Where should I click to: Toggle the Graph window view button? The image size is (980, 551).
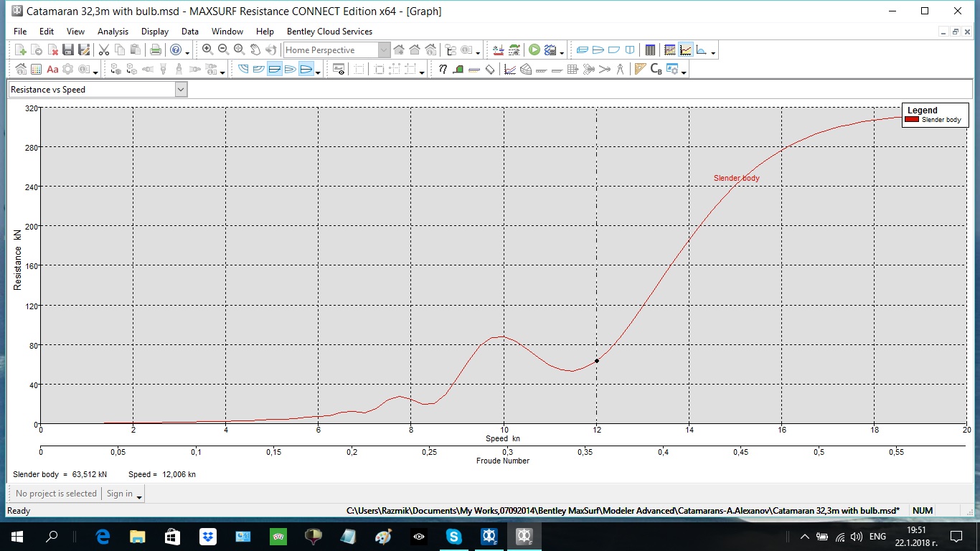[x=686, y=50]
